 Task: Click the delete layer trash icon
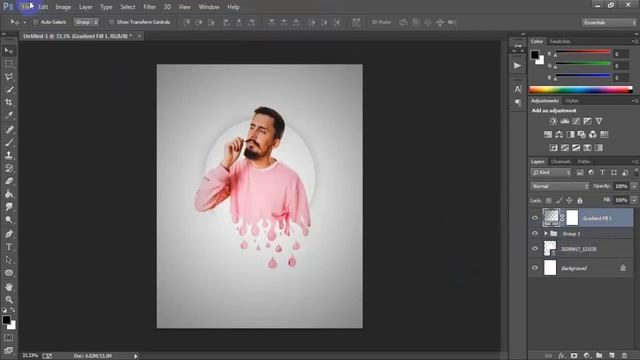pos(624,356)
